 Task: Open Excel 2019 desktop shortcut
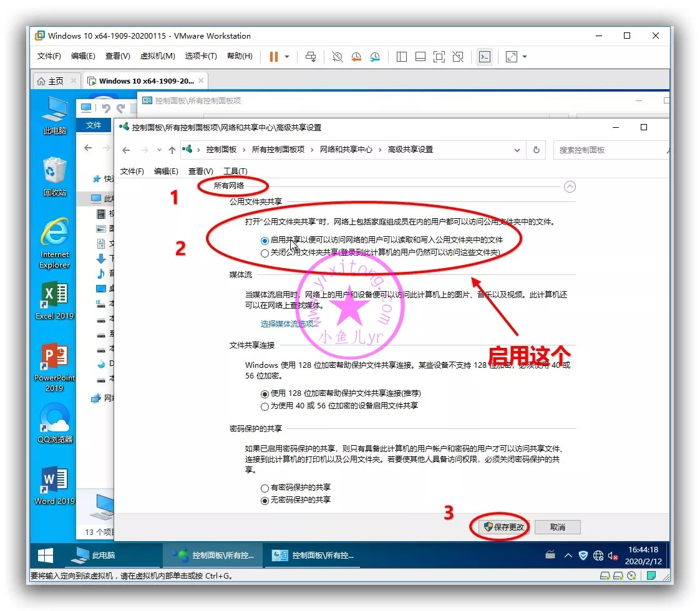pos(54,301)
